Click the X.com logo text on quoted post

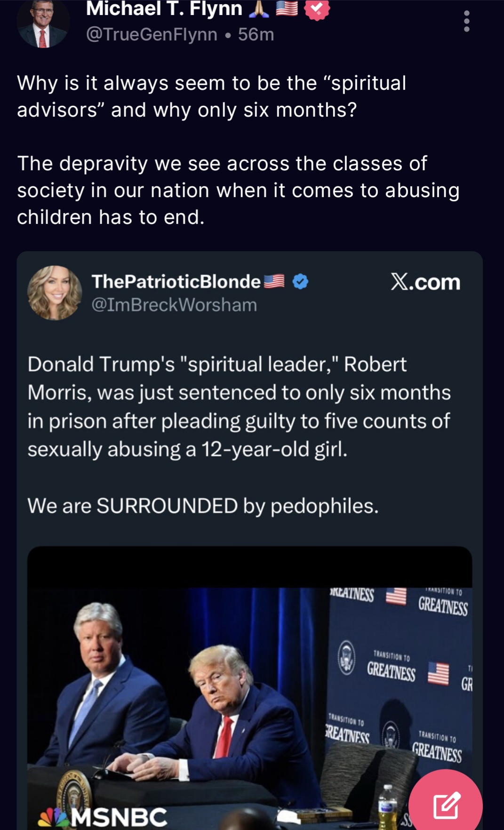pyautogui.click(x=425, y=281)
